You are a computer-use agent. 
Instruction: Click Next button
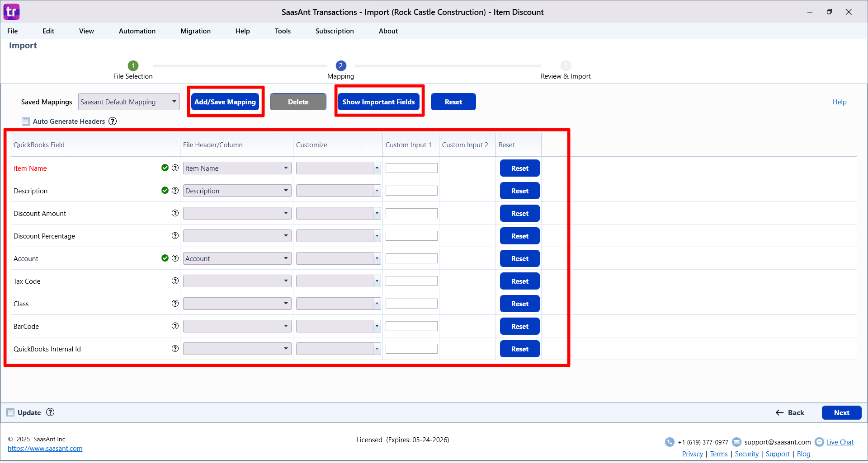[841, 412]
